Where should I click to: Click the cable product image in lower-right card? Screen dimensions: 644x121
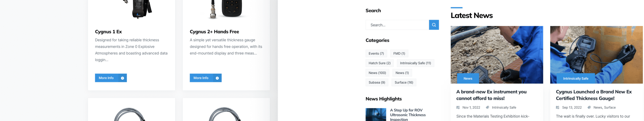(225, 114)
